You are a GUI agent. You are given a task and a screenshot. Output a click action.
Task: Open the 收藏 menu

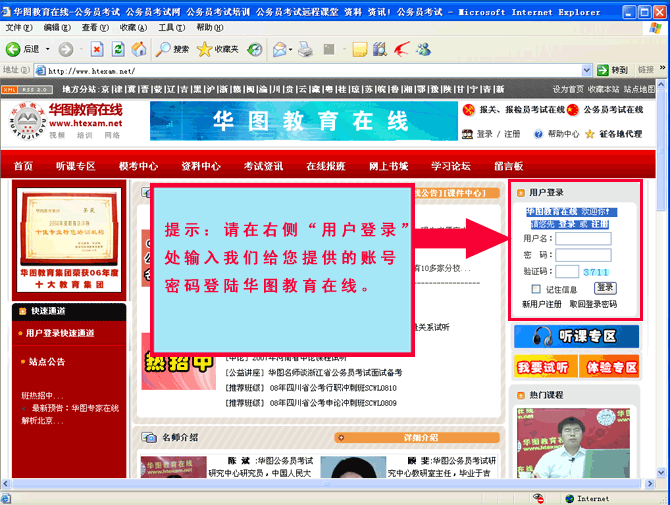133,27
